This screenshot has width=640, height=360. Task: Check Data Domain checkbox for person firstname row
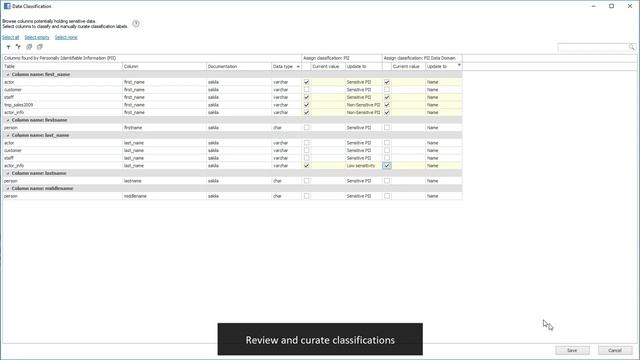[x=387, y=127]
